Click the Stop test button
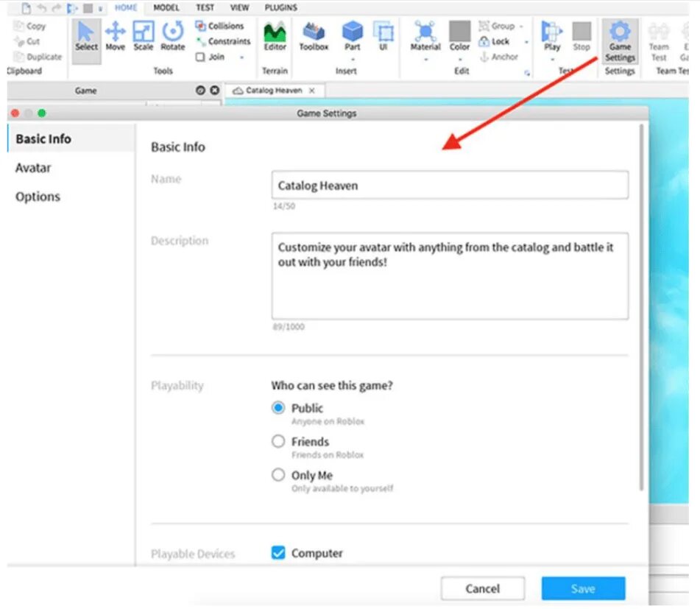 (581, 36)
